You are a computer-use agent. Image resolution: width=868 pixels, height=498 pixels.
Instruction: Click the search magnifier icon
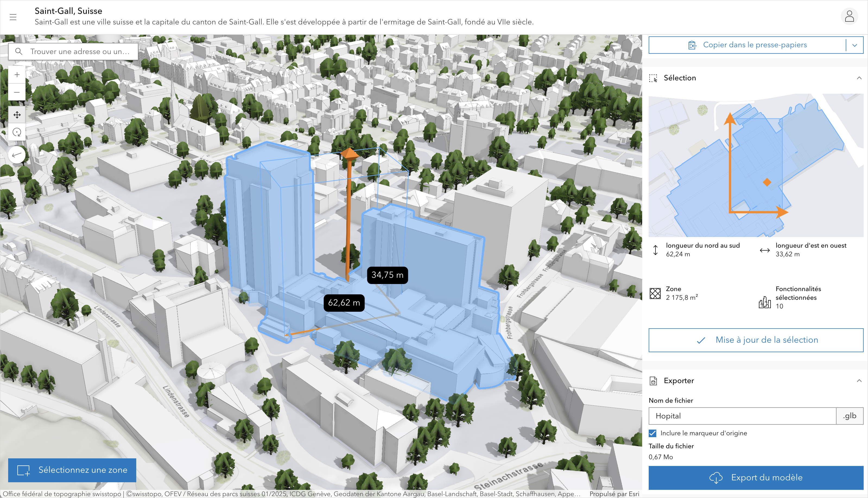pyautogui.click(x=19, y=52)
